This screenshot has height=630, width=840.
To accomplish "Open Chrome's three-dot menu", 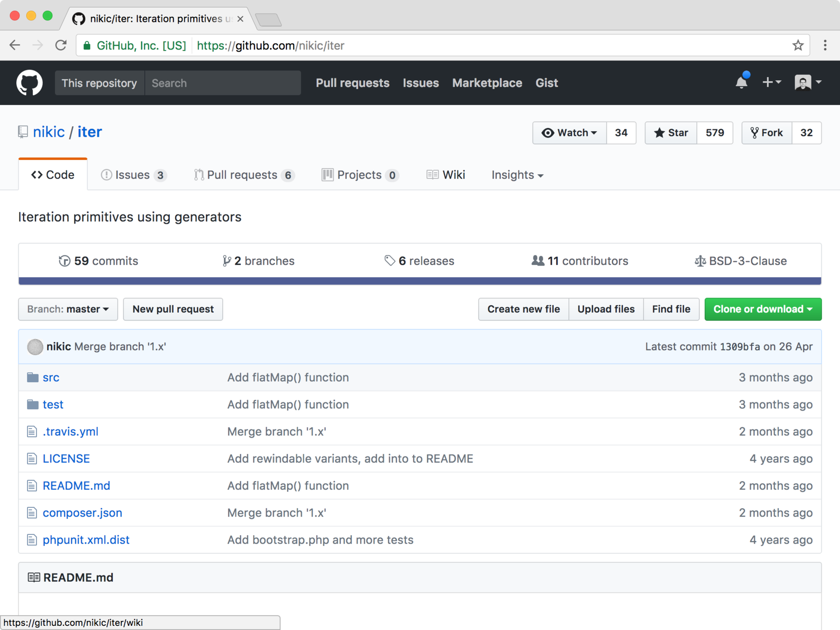I will [825, 45].
